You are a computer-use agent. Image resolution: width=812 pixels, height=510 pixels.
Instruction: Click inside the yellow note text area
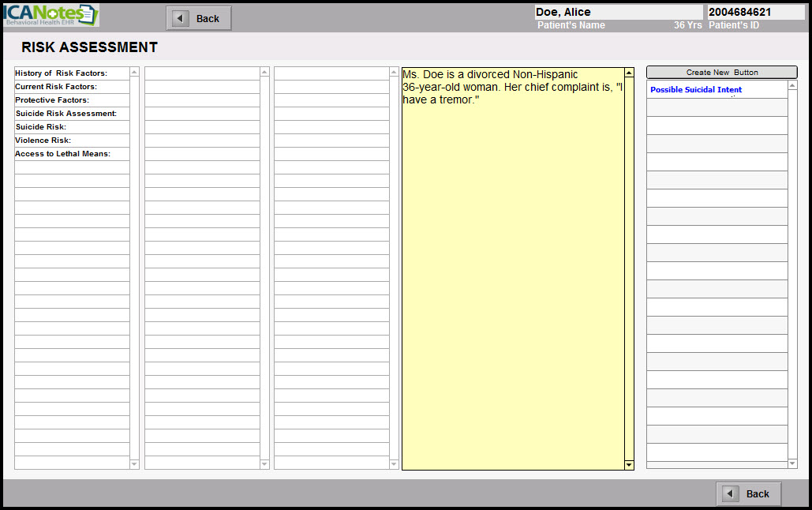[512, 276]
